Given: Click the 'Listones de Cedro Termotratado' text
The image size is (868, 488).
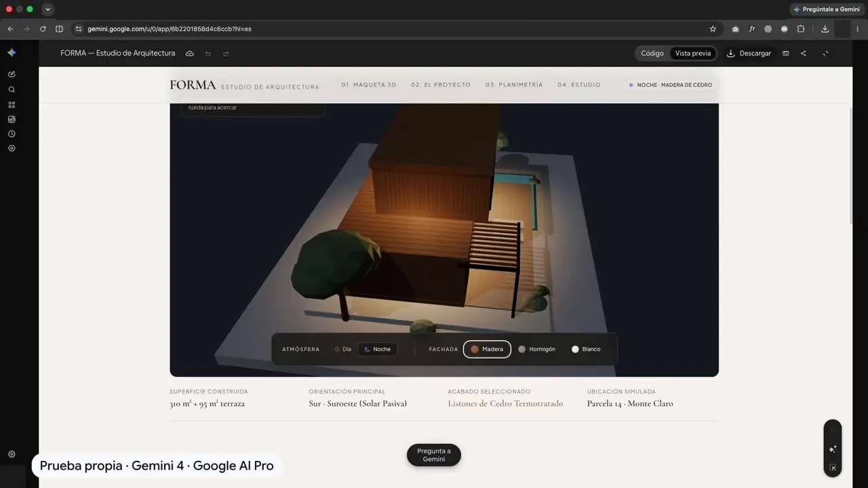Looking at the screenshot, I should pyautogui.click(x=505, y=404).
